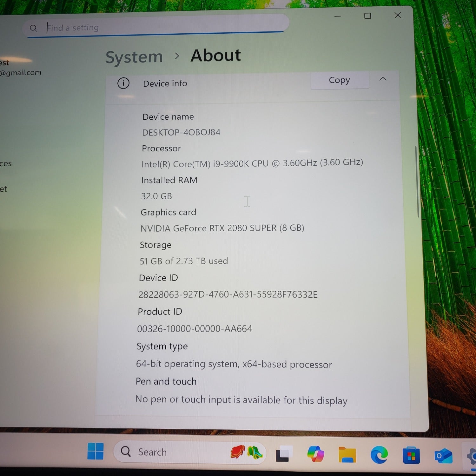The image size is (476, 476).
Task: Maximize the Settings window
Action: (x=367, y=16)
